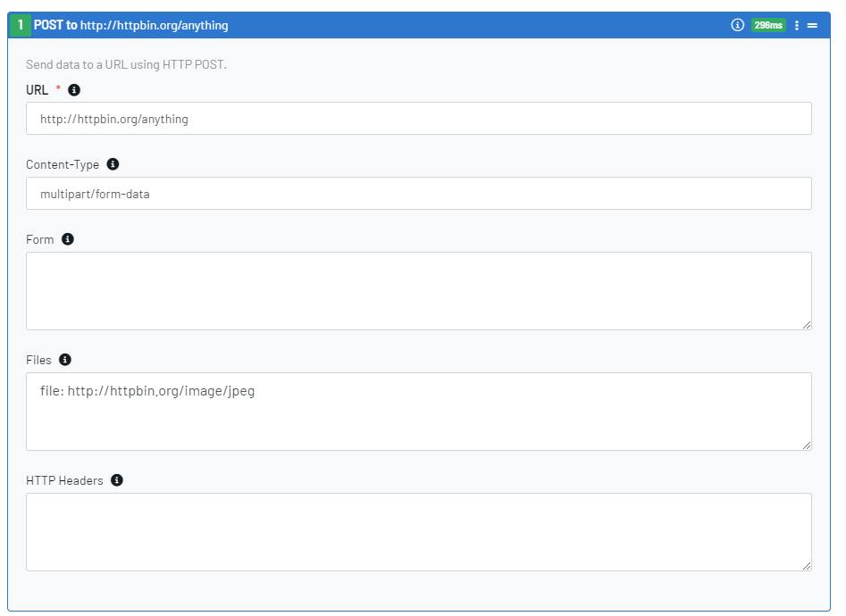Click the 'Send data to a URL' description text
Image resolution: width=846 pixels, height=616 pixels.
click(126, 65)
